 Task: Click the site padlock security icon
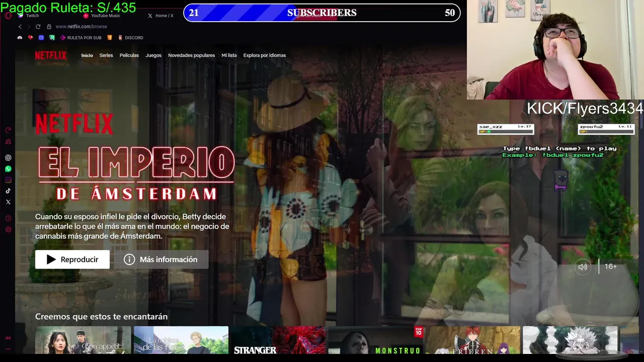[x=49, y=27]
